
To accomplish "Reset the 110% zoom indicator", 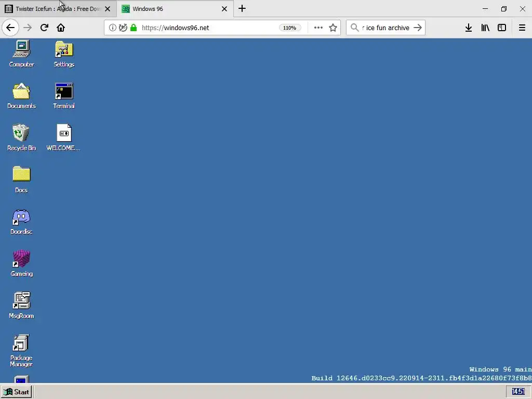I will point(290,28).
